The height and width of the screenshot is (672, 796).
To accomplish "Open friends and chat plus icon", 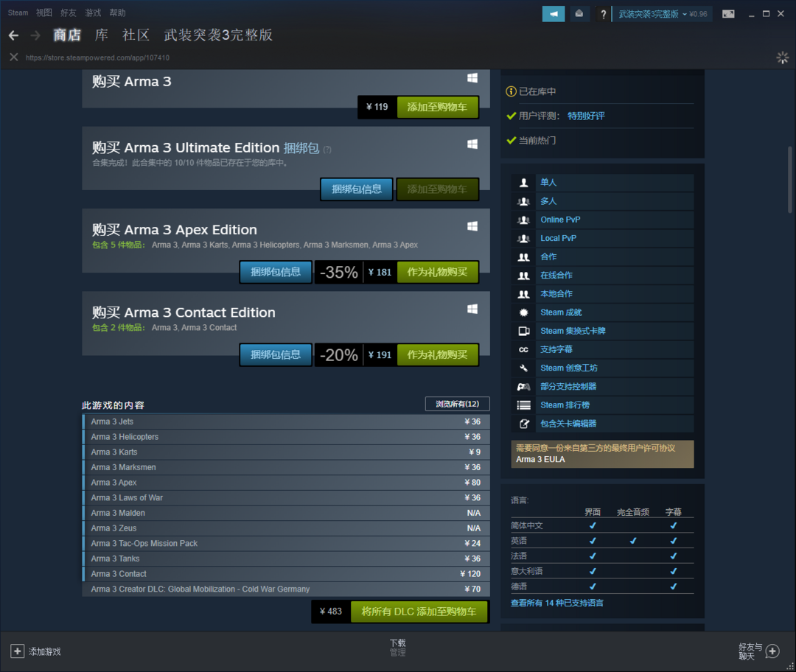I will [772, 651].
